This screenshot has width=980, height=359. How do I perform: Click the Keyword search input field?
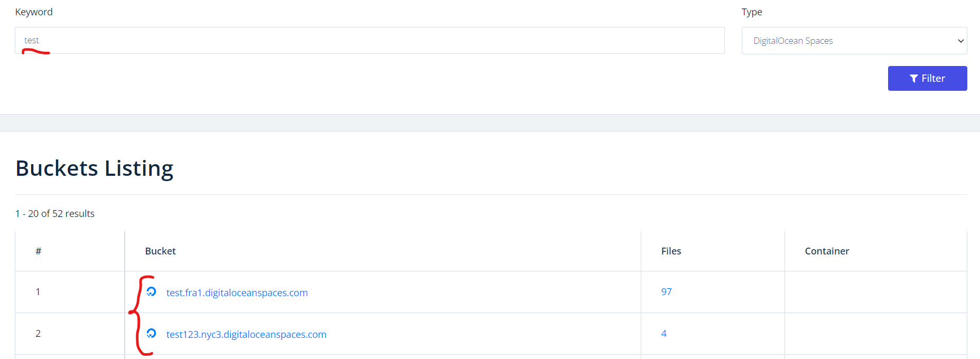click(x=370, y=41)
